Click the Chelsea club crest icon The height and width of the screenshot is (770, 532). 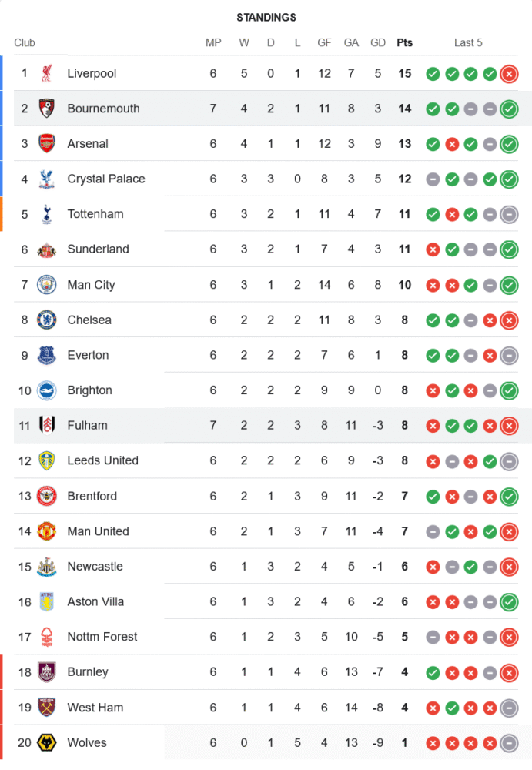coord(47,320)
